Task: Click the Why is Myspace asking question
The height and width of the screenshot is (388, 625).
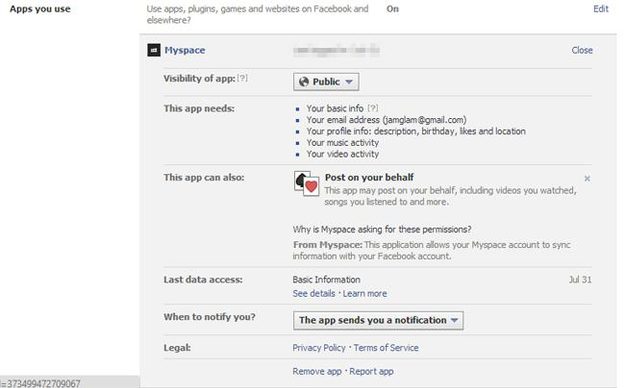Action: tap(382, 229)
